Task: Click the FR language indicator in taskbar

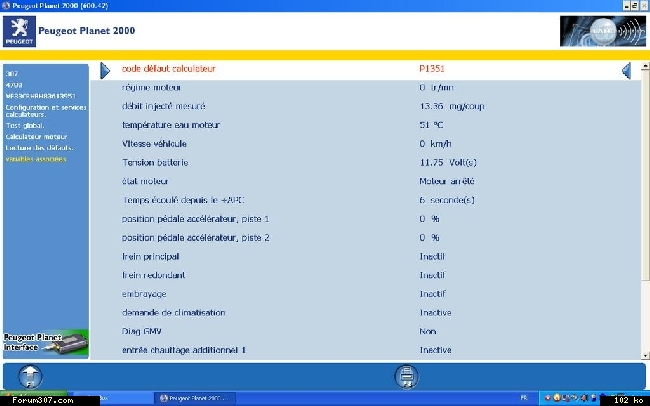Action: point(524,398)
